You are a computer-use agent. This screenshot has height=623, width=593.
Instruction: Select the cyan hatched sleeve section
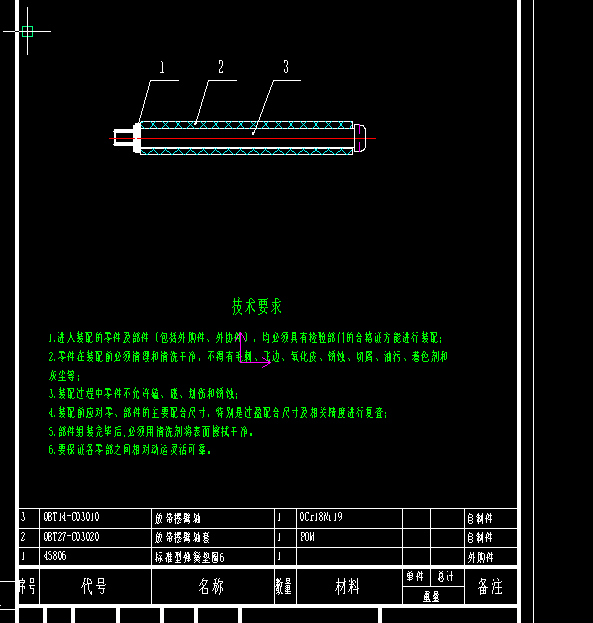pos(246,125)
